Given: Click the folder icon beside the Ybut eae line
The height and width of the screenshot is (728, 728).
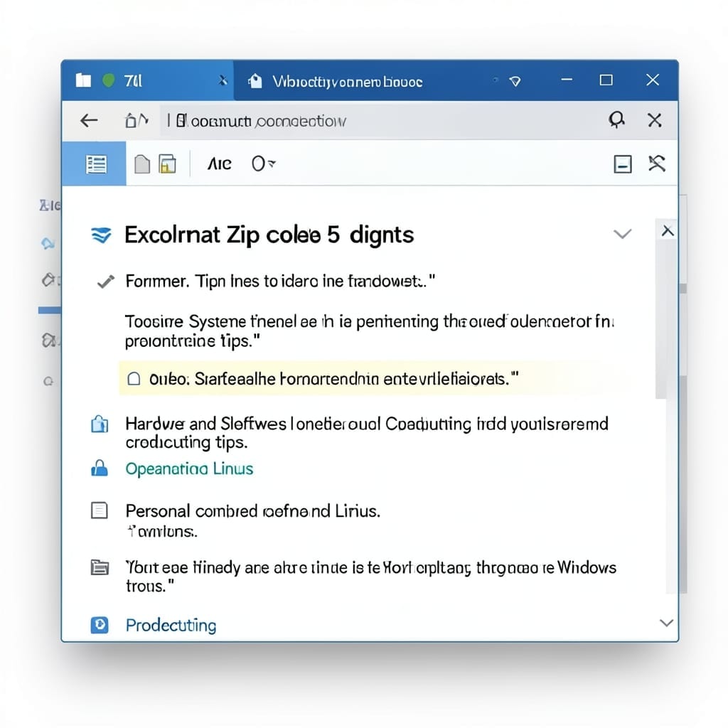Looking at the screenshot, I should pos(100,567).
